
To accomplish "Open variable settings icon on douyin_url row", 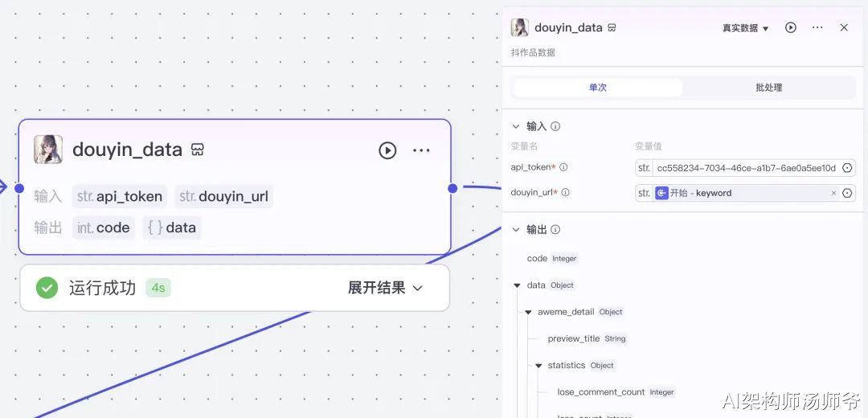I will point(847,193).
